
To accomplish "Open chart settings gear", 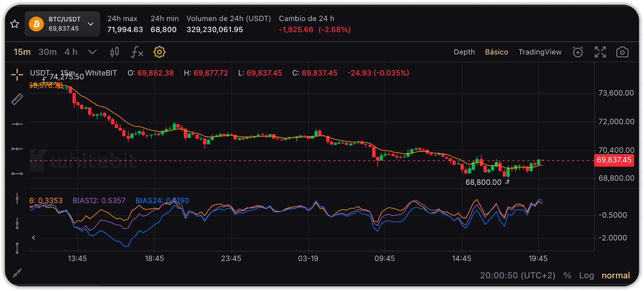I will click(159, 52).
